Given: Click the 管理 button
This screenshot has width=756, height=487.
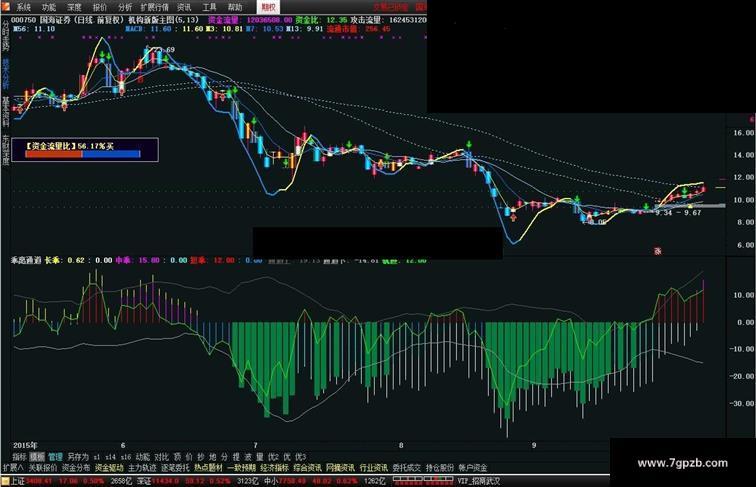Looking at the screenshot, I should (x=55, y=456).
